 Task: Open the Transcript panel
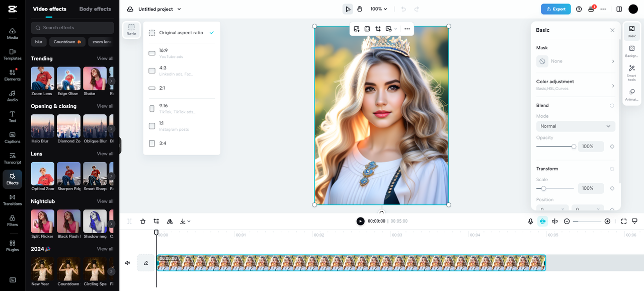pos(13,159)
